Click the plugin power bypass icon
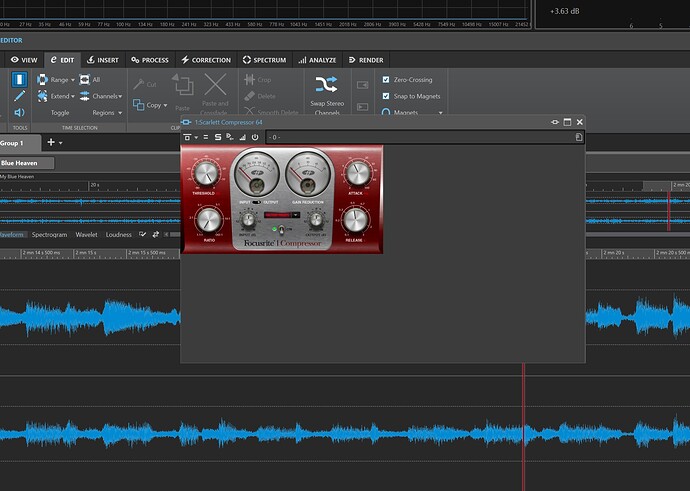690x491 pixels. pyautogui.click(x=254, y=137)
